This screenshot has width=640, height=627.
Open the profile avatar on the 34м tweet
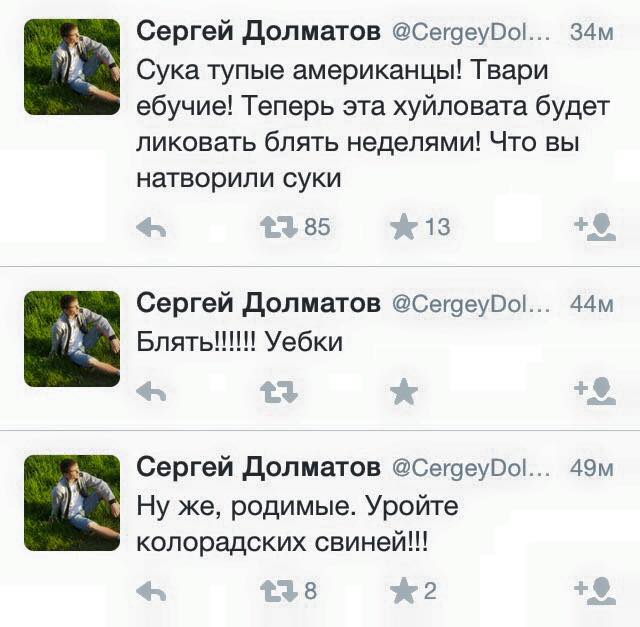72,66
